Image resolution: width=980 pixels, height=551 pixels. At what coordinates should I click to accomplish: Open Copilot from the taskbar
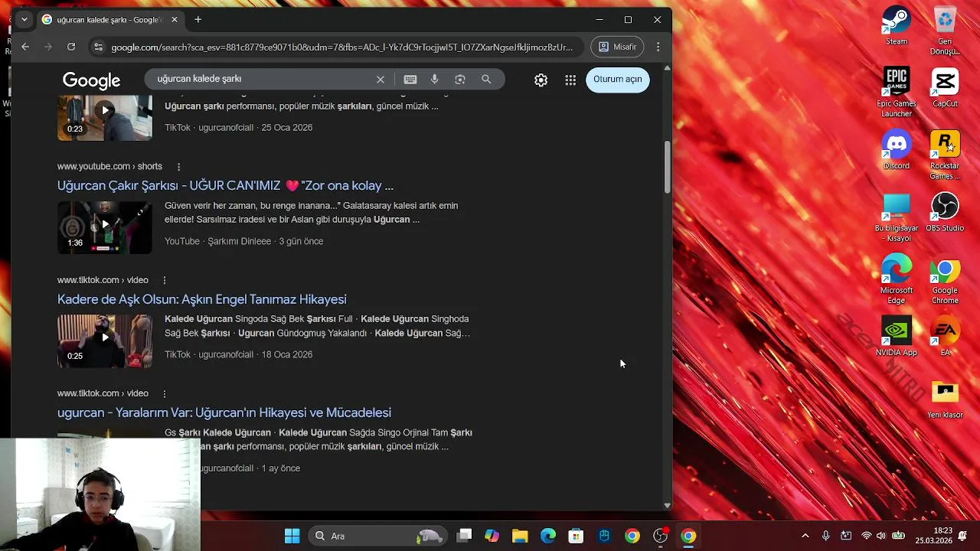click(x=492, y=536)
